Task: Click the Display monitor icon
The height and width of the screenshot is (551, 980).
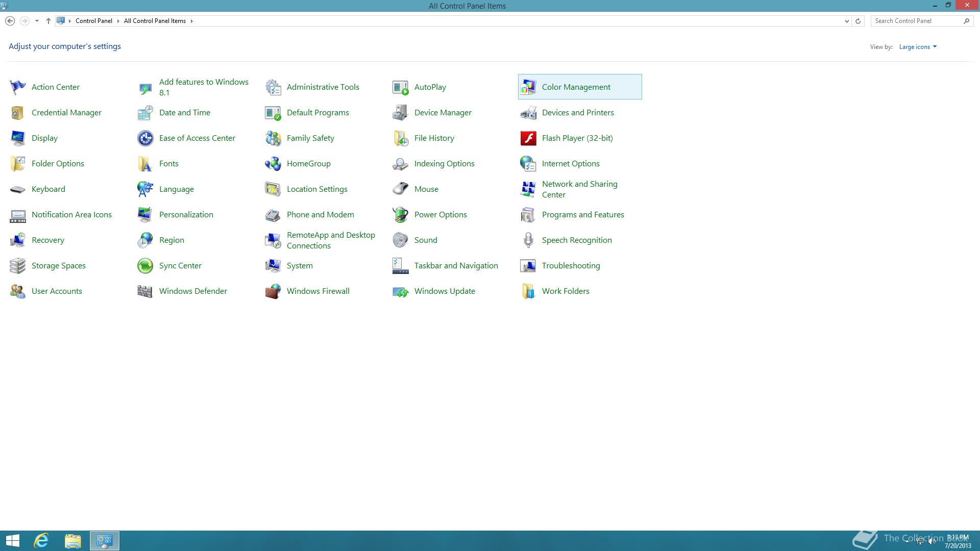Action: pos(18,138)
